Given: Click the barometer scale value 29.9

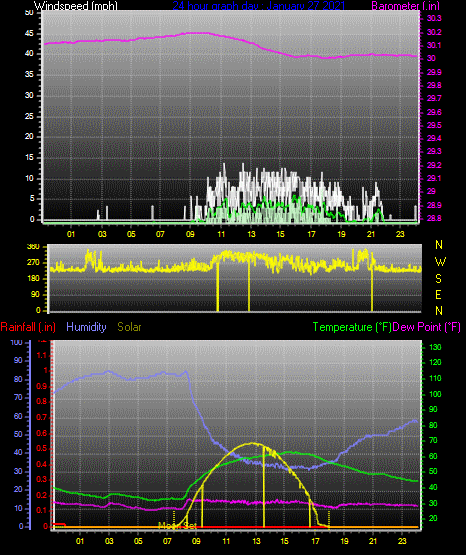Looking at the screenshot, I should 434,72.
